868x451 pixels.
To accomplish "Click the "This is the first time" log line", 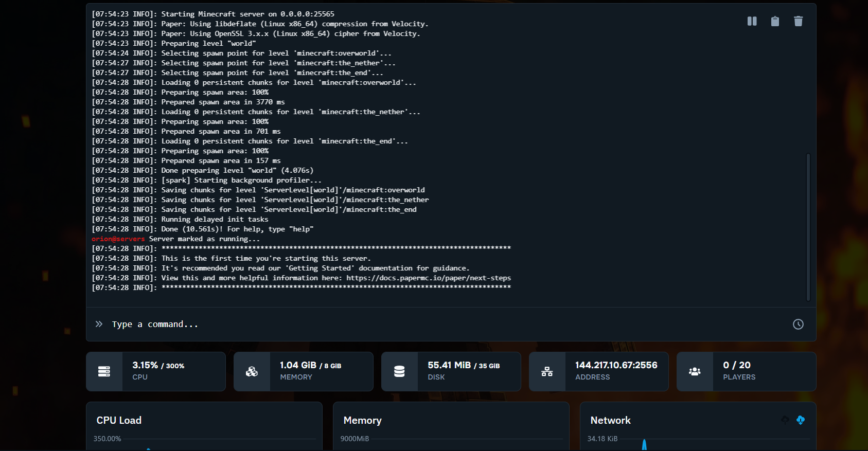I will [231, 259].
